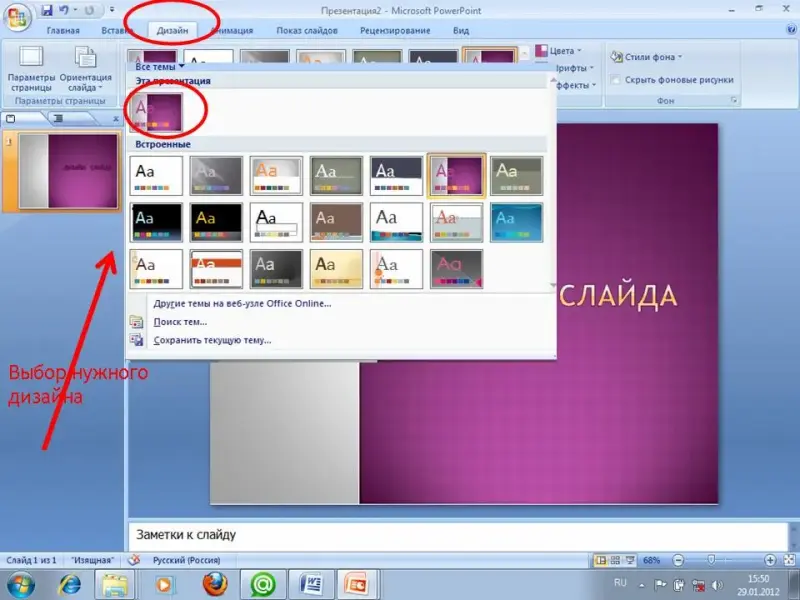The width and height of the screenshot is (800, 600).
Task: Click Поиск тем menu entry
Action: point(180,322)
